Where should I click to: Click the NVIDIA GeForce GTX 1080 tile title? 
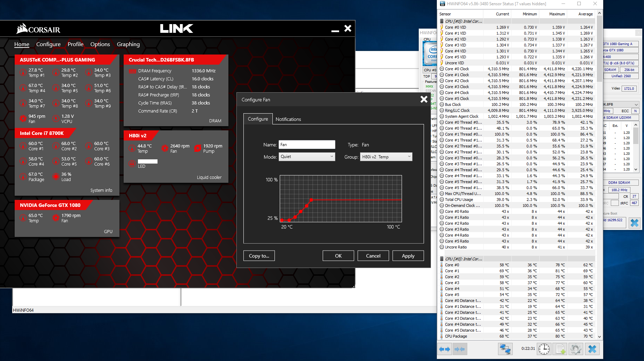[x=50, y=205]
